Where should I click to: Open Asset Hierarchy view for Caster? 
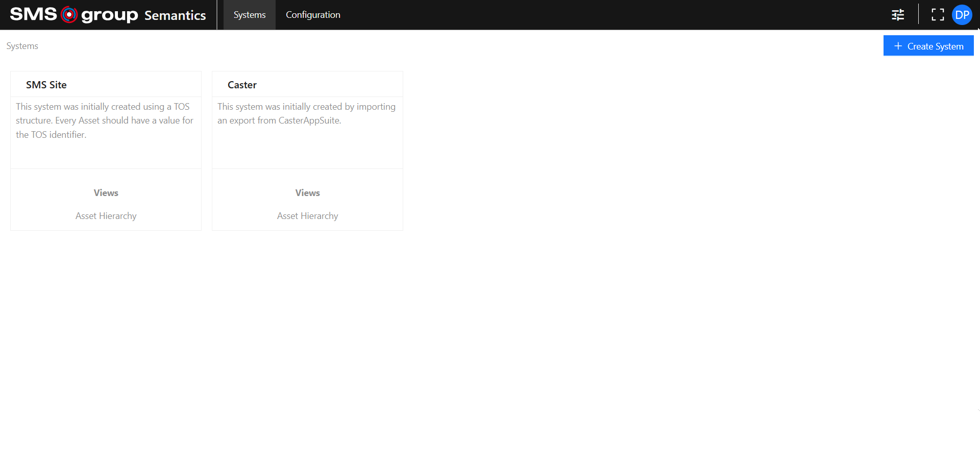[308, 216]
